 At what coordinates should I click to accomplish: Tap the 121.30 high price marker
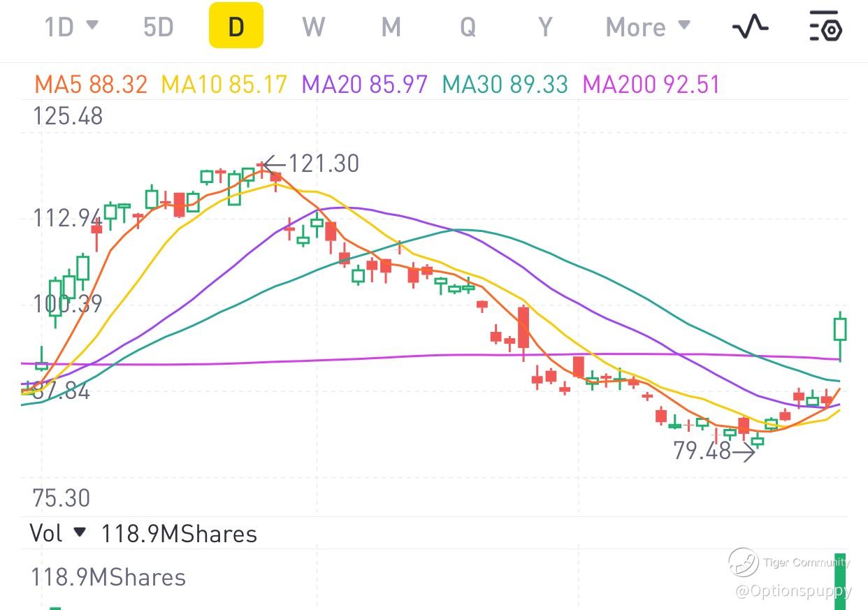(313, 164)
